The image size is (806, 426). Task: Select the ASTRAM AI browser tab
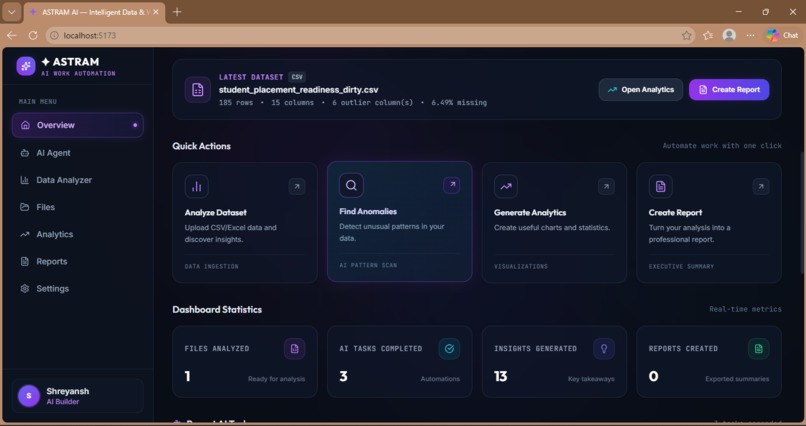(x=94, y=12)
